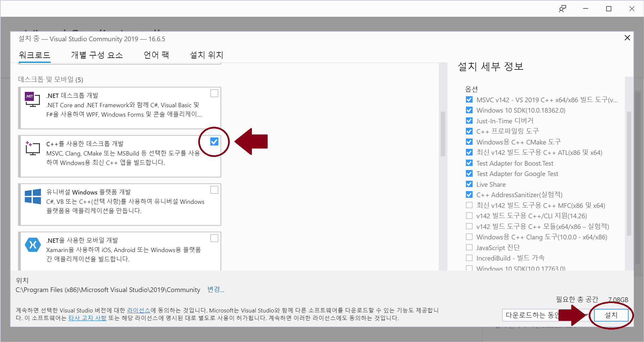Maximize the Visual Studio Installer window
The image size is (644, 342).
click(x=609, y=9)
